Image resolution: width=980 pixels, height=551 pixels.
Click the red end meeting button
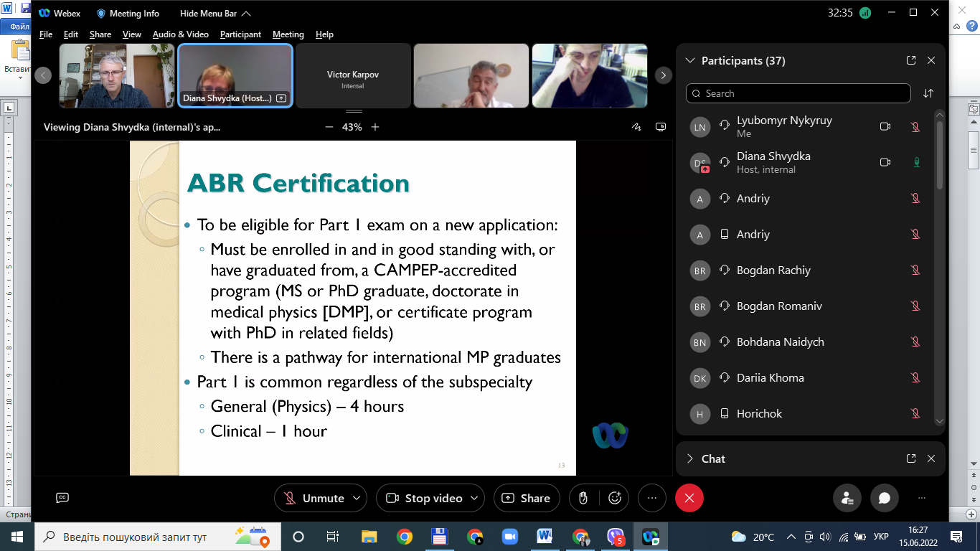pos(689,498)
